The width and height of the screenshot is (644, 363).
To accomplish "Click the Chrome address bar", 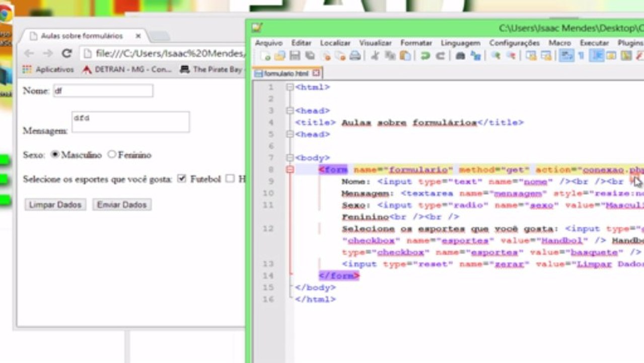I will 164,53.
